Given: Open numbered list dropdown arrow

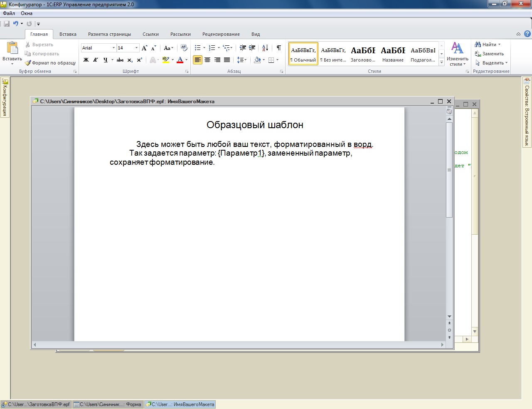Looking at the screenshot, I should (x=219, y=48).
